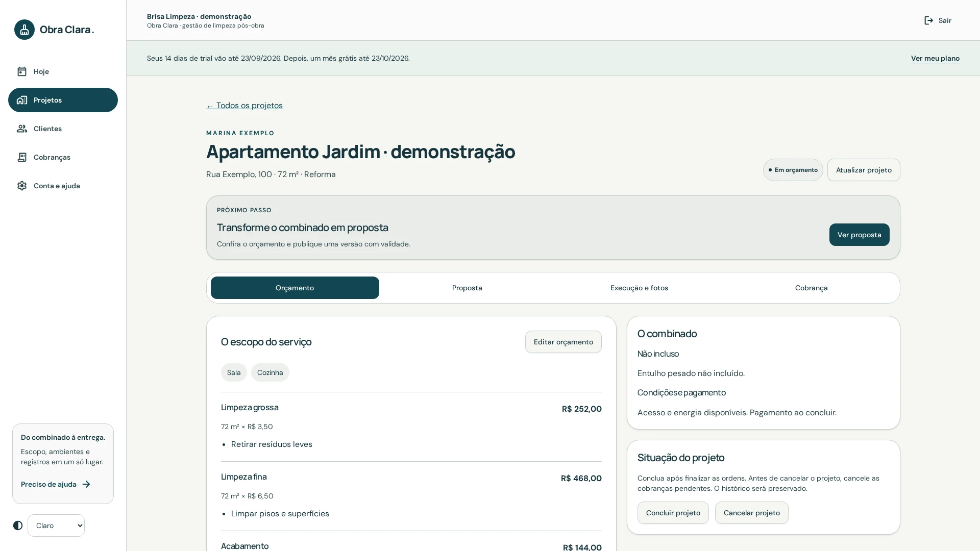Image resolution: width=980 pixels, height=551 pixels.
Task: Click the Condições e pagamento heading
Action: click(x=681, y=392)
